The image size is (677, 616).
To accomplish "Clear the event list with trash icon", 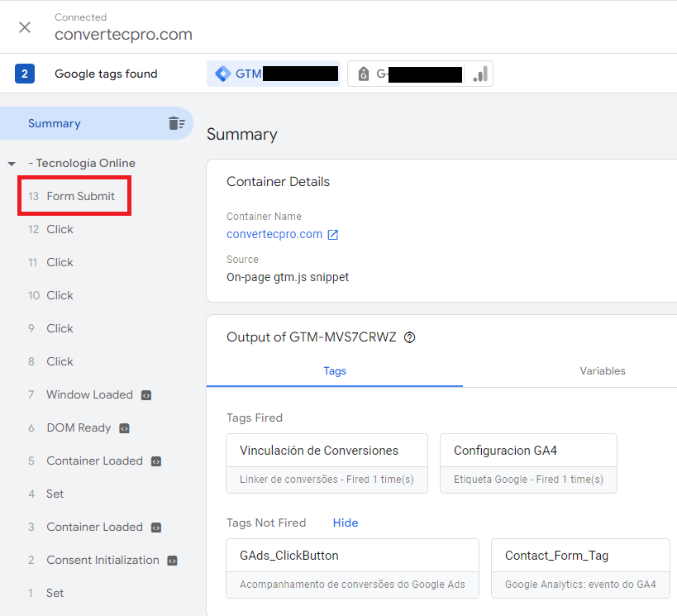I will point(176,123).
